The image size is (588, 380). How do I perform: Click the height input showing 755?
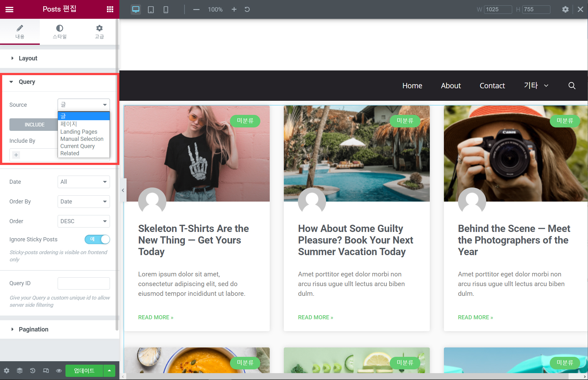pyautogui.click(x=536, y=9)
